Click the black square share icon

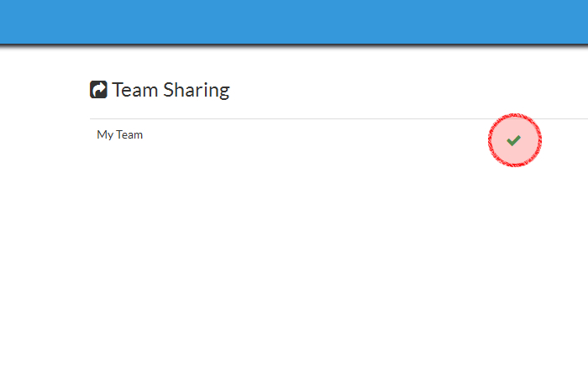pos(98,90)
